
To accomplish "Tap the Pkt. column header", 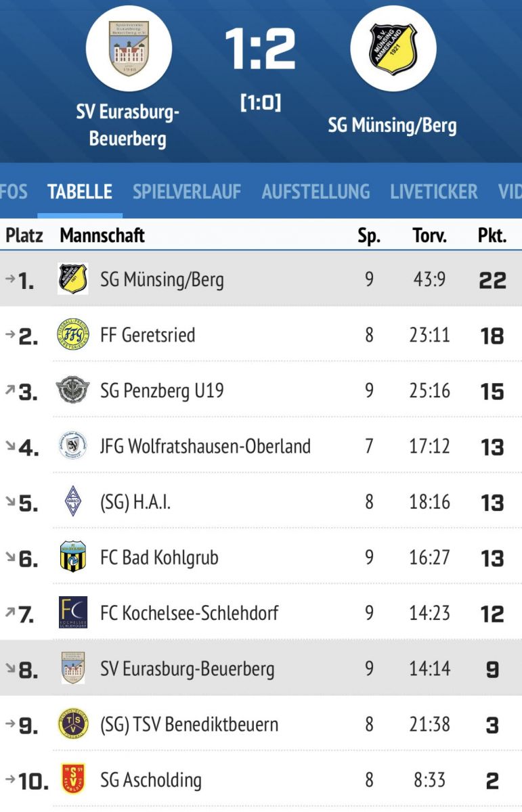I will point(492,235).
